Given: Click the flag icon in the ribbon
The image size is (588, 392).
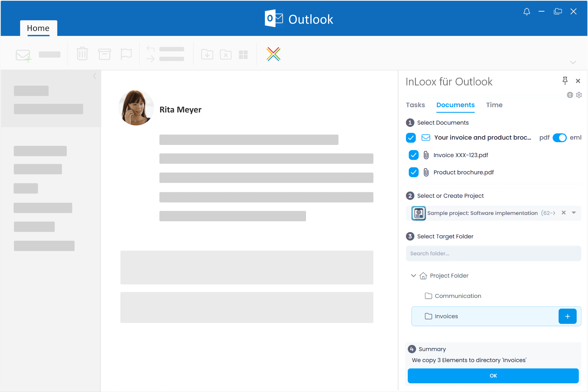Looking at the screenshot, I should [126, 54].
